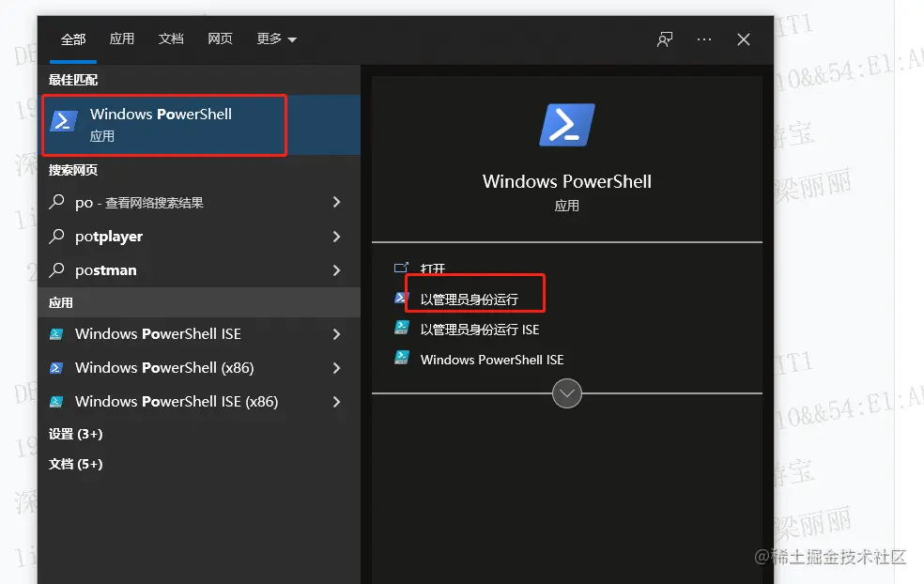Show the 文档 (5+) results
The height and width of the screenshot is (584, 924).
pos(75,465)
